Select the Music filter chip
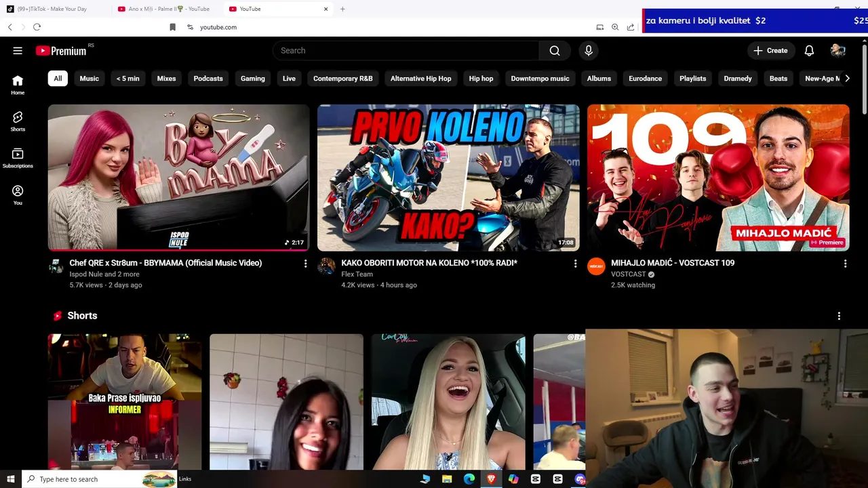Viewport: 868px width, 488px height. click(x=89, y=79)
